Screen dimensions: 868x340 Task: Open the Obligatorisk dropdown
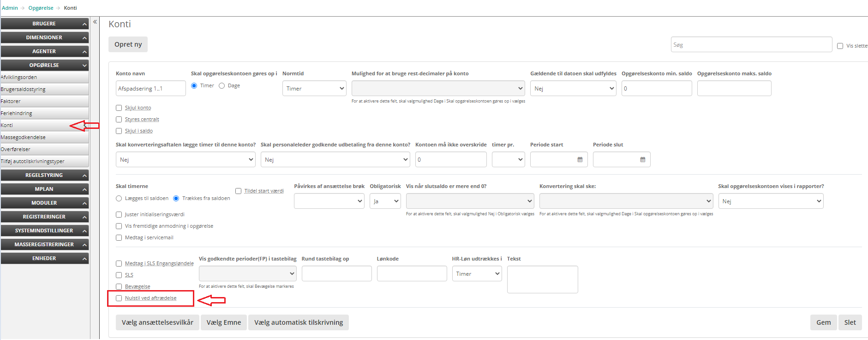pos(385,201)
